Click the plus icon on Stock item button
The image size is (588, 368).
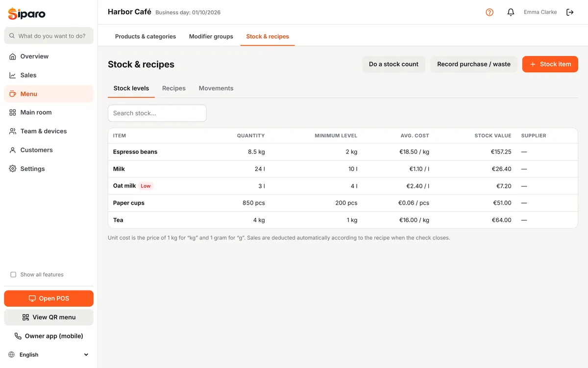click(x=533, y=64)
